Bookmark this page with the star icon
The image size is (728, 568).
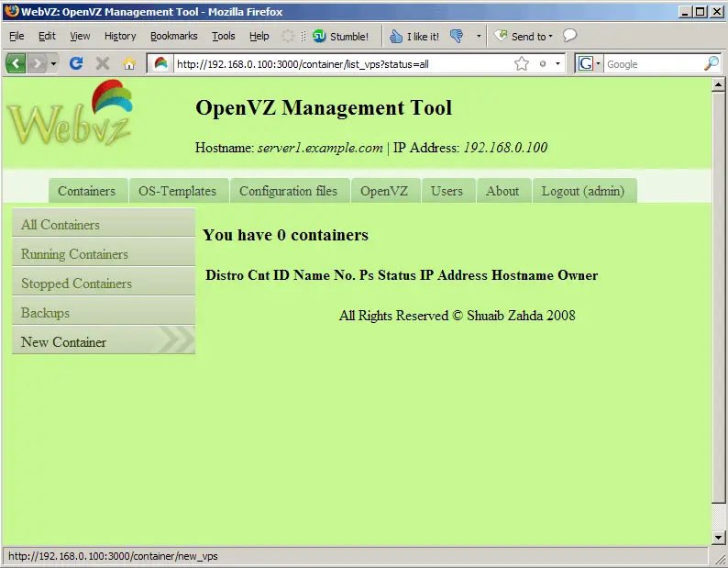(x=522, y=63)
